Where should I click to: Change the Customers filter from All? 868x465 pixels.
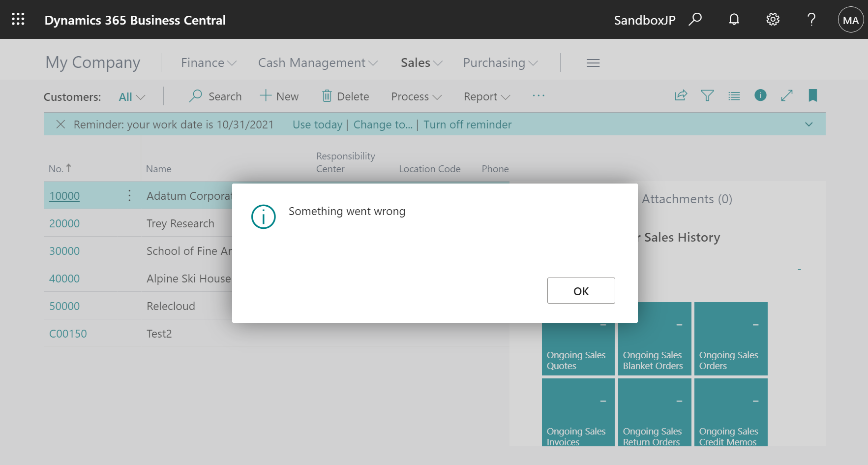131,96
